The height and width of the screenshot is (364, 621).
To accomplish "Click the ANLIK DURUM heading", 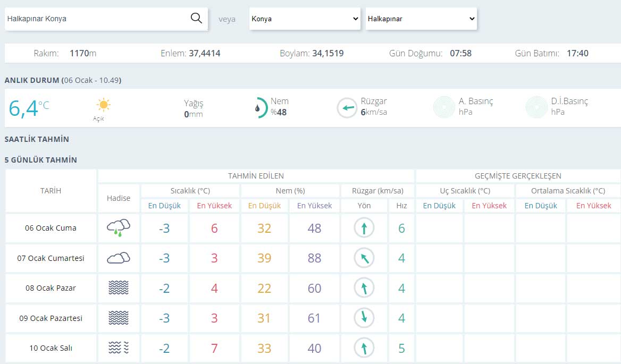I will pos(63,80).
